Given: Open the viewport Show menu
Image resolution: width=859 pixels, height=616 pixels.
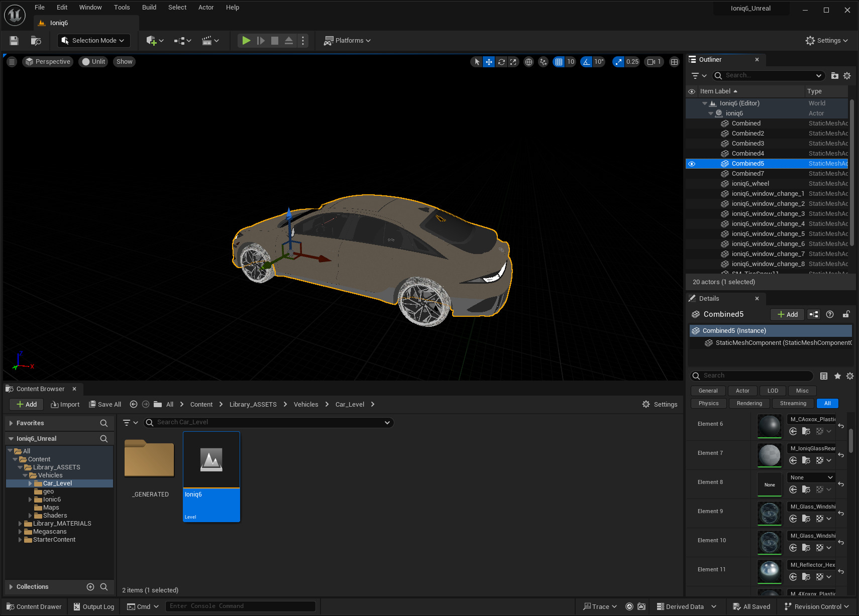Looking at the screenshot, I should pyautogui.click(x=124, y=62).
